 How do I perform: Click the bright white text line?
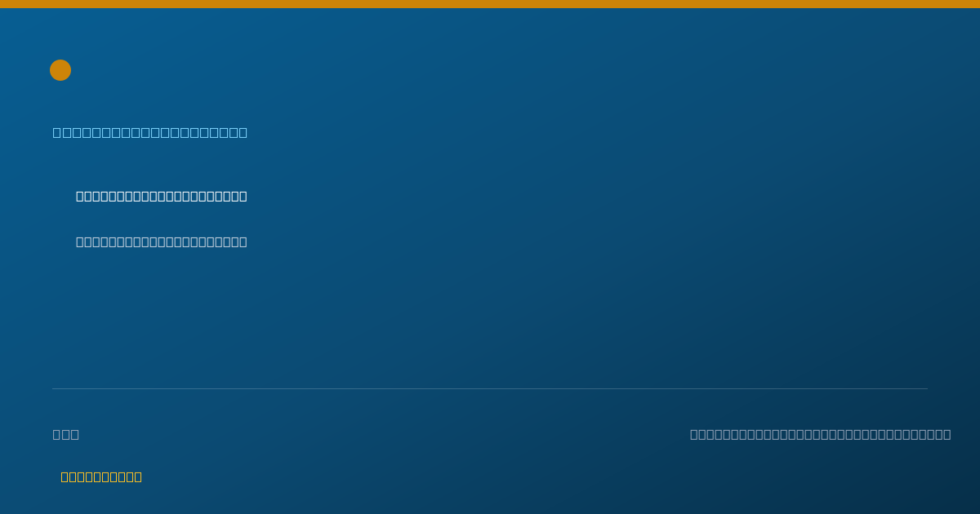(162, 196)
